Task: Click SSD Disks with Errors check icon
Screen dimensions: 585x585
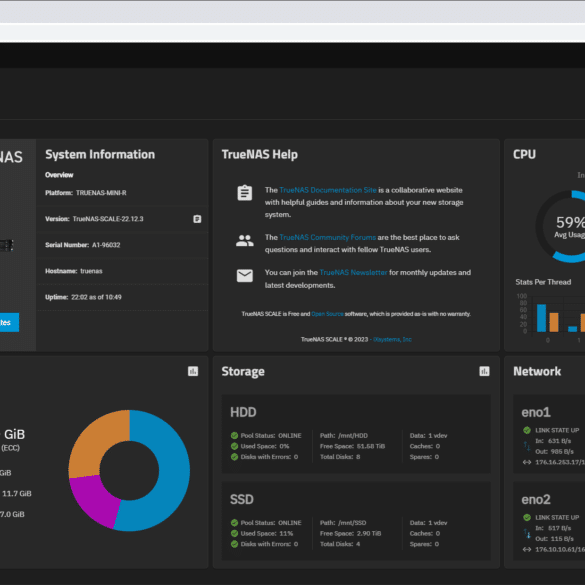Action: 234,544
